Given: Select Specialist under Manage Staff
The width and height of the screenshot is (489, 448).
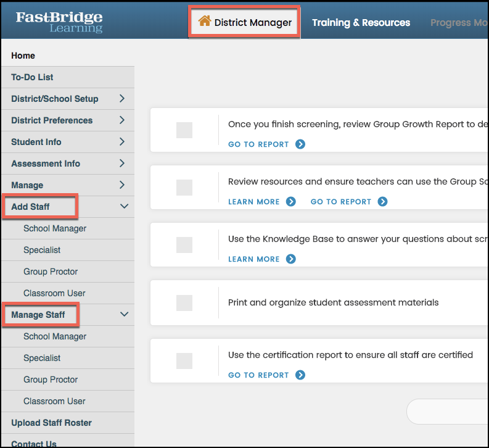Looking at the screenshot, I should pyautogui.click(x=42, y=358).
